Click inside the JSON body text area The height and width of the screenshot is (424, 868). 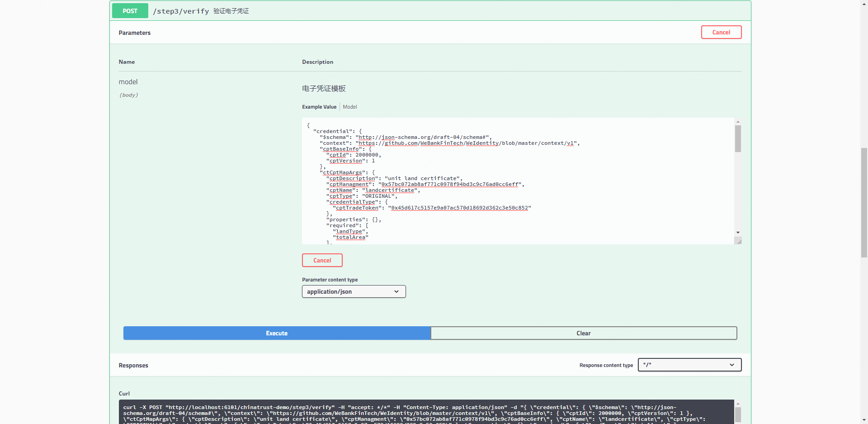pyautogui.click(x=518, y=181)
